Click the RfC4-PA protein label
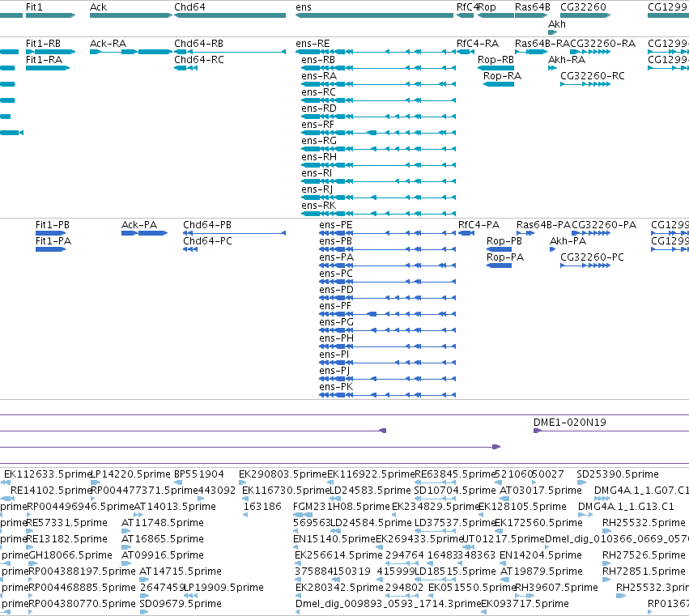 tap(479, 225)
